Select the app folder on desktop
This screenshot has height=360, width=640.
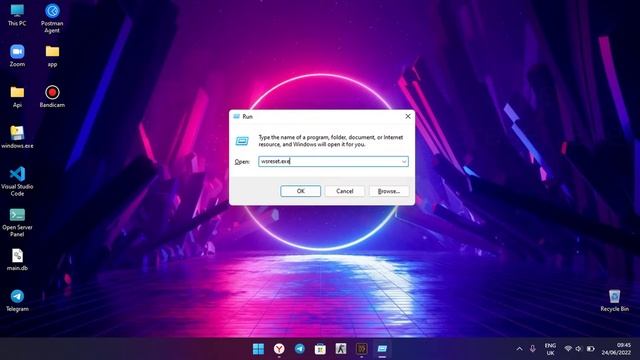click(52, 56)
